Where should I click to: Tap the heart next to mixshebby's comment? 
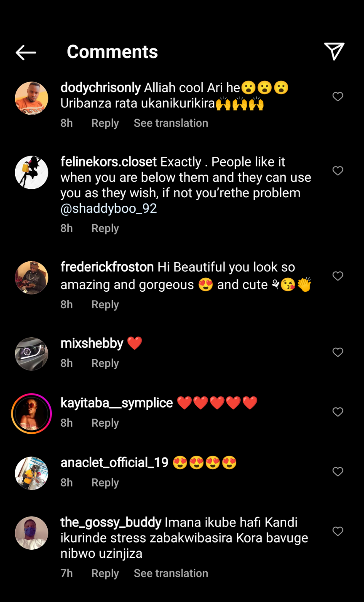coord(338,352)
